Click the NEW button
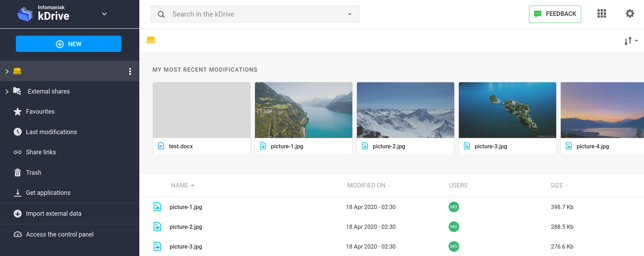The image size is (644, 256). [68, 44]
